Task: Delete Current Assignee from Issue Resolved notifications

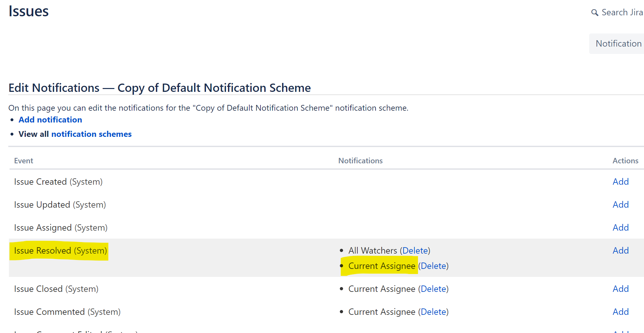Action: pyautogui.click(x=433, y=266)
